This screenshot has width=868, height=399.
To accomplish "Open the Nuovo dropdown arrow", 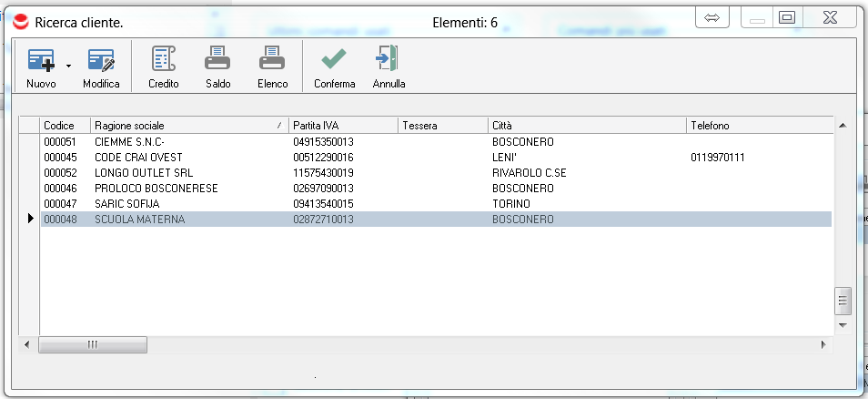I will point(68,66).
